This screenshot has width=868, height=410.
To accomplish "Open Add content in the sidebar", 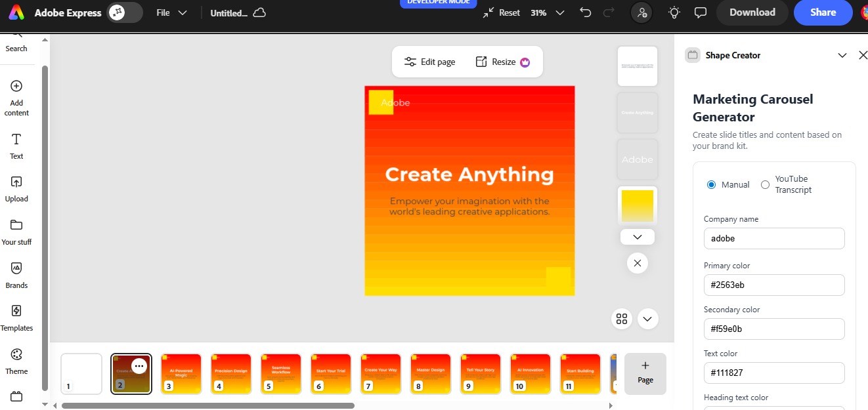I will (x=16, y=98).
